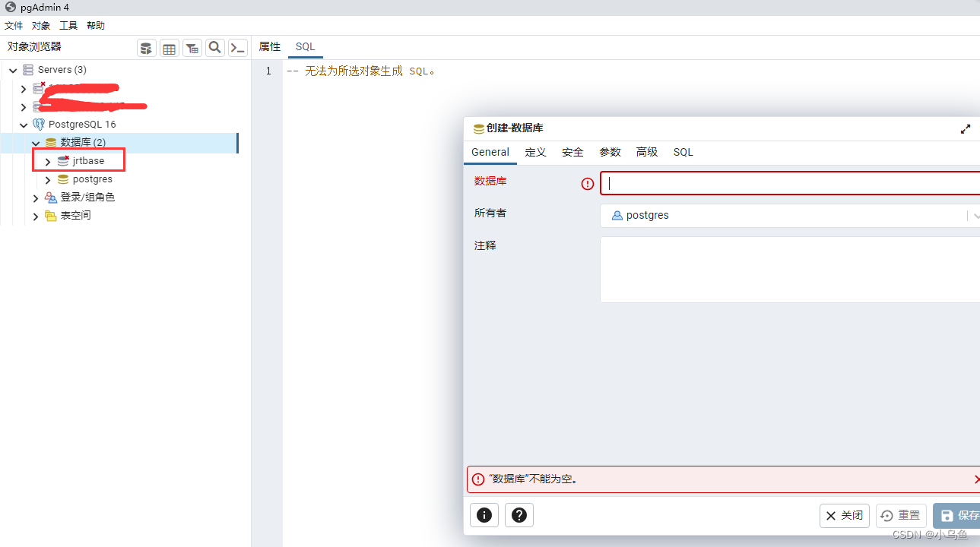
Task: Collapse the Servers (3) tree node
Action: click(x=13, y=70)
